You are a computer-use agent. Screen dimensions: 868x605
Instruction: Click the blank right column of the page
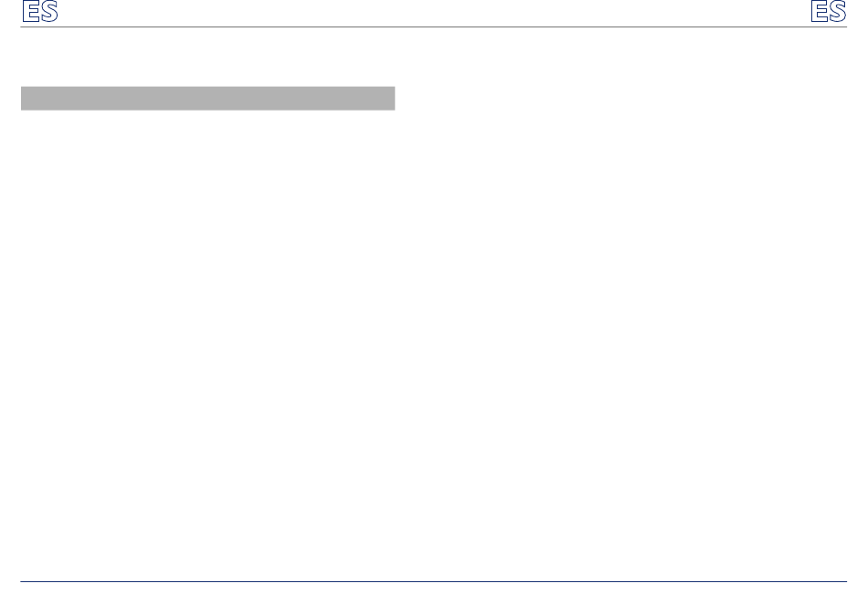pos(631,304)
